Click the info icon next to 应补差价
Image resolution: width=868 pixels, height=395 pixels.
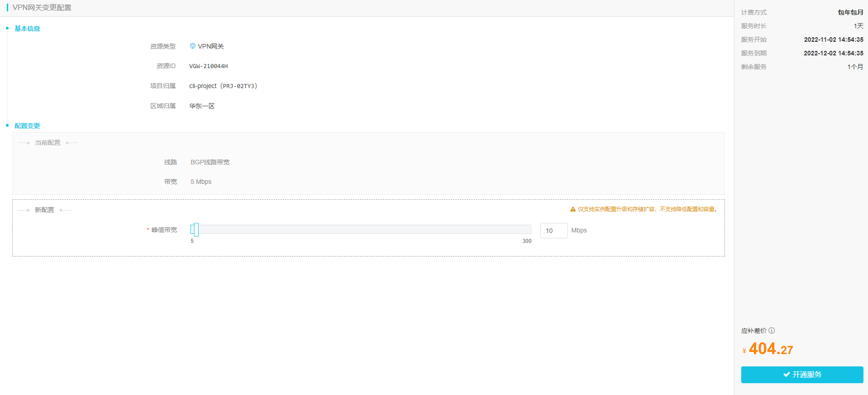772,331
